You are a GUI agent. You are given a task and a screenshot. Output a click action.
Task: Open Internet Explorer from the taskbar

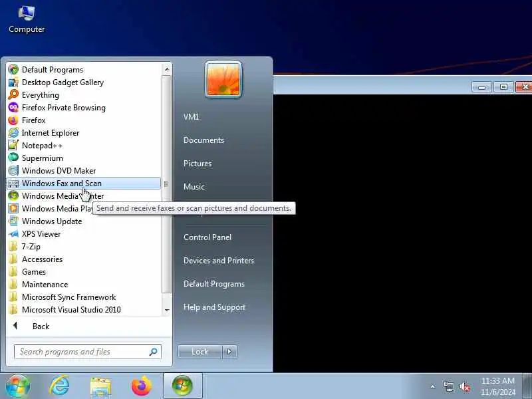click(59, 386)
